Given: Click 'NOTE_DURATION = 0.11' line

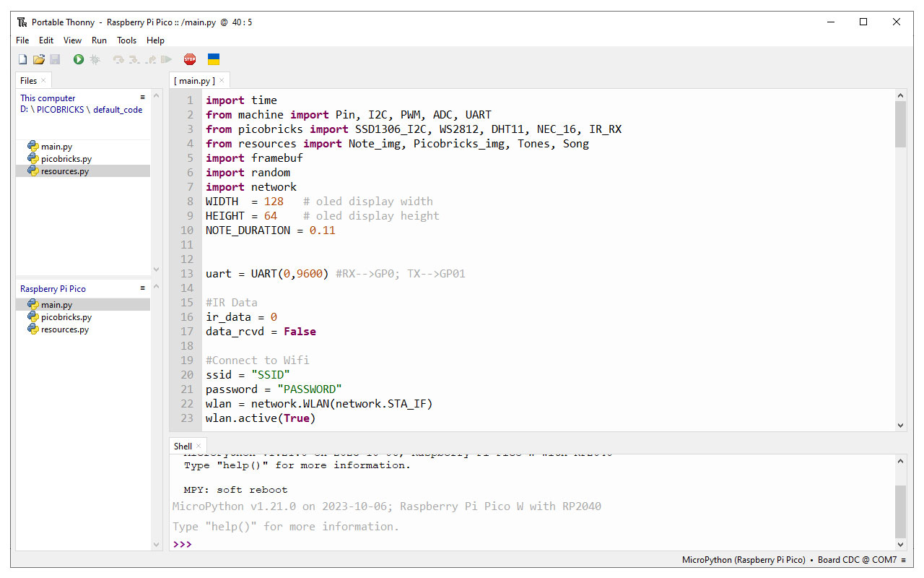Looking at the screenshot, I should [271, 230].
